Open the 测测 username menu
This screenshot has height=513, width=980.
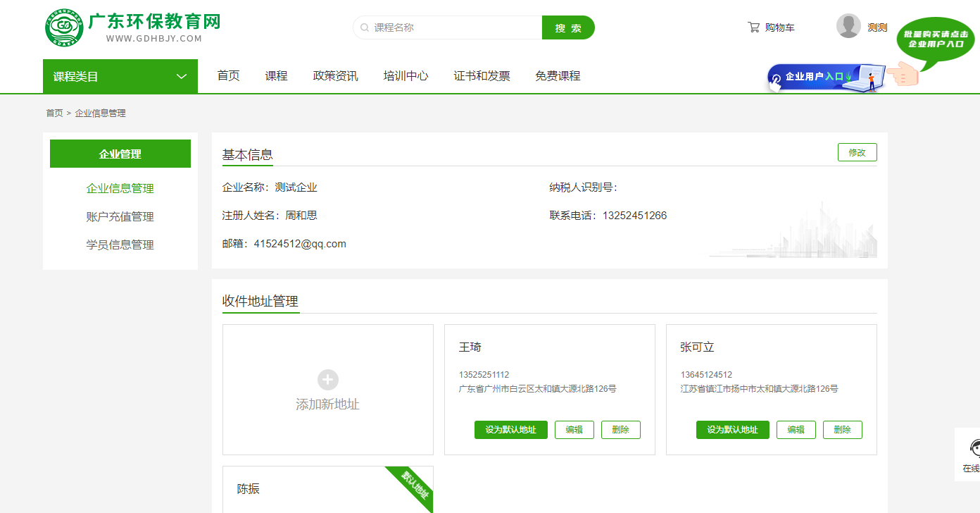click(877, 27)
